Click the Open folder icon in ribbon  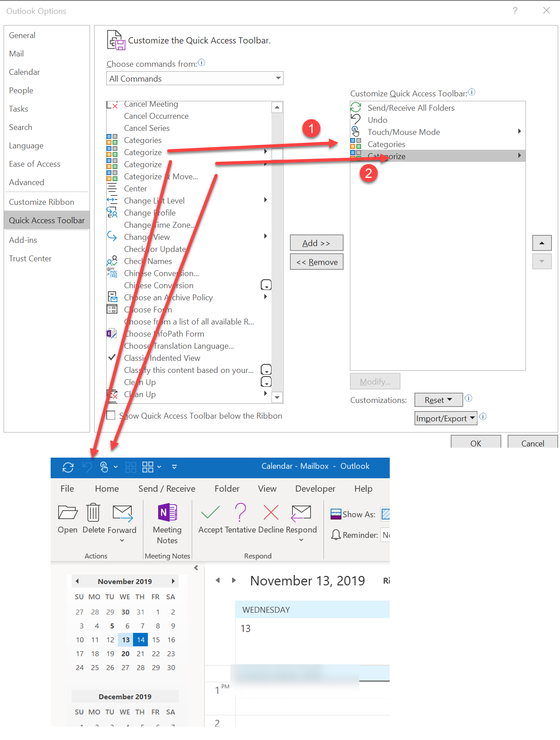click(x=68, y=513)
